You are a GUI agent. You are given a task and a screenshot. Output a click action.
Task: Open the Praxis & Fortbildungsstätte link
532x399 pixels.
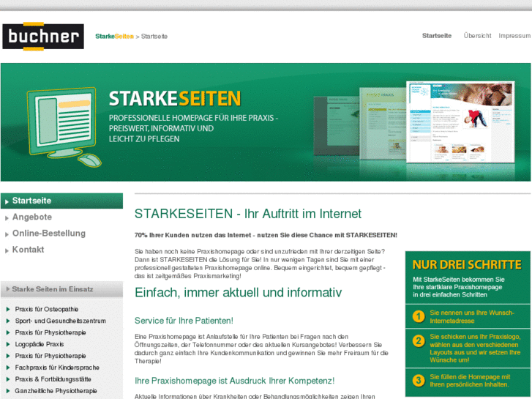(x=53, y=379)
